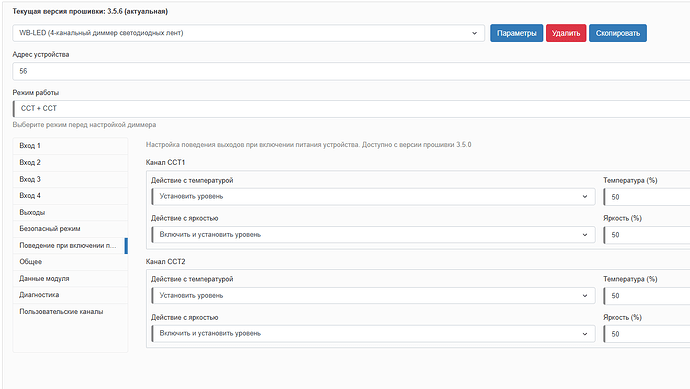Click the red Удалить button

coord(566,33)
